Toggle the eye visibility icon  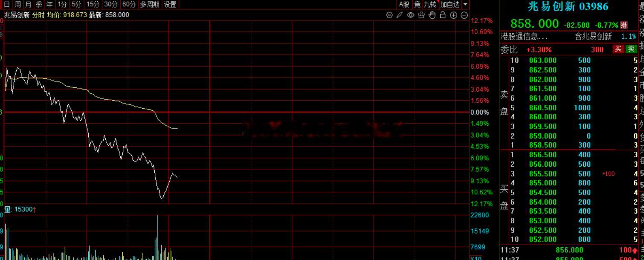pos(411,15)
